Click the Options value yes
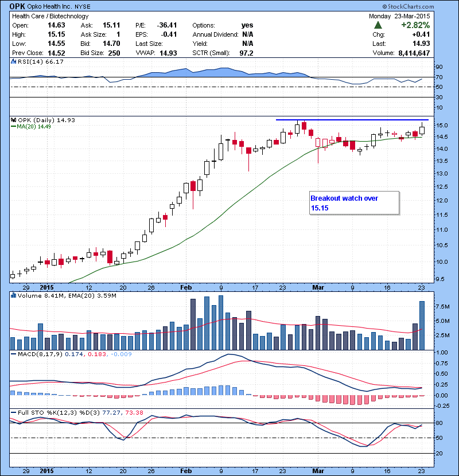 click(x=247, y=25)
